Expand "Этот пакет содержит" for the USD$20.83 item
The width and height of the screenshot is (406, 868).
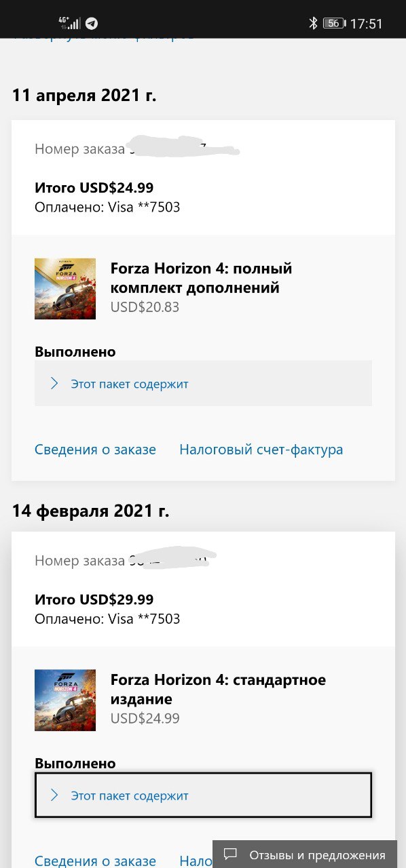203,383
